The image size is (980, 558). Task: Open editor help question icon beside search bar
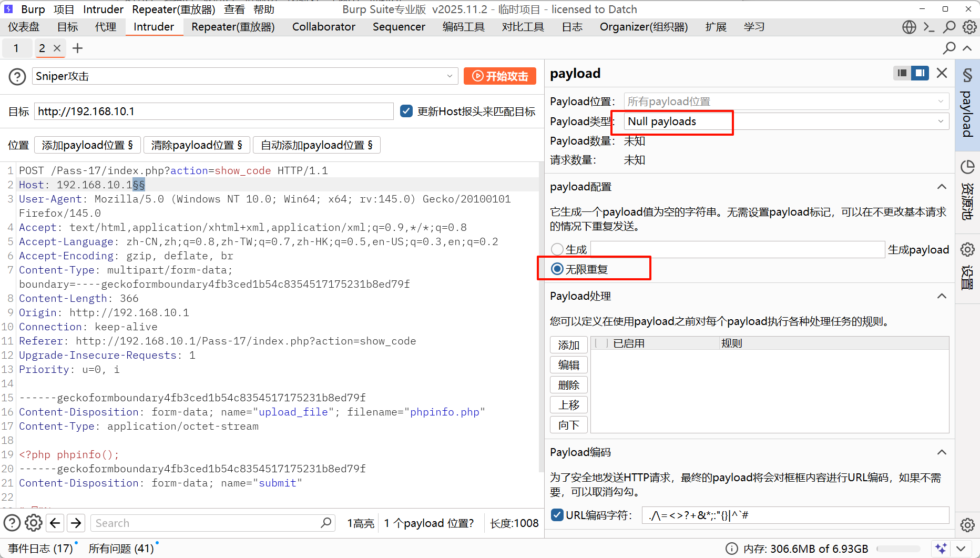click(12, 523)
